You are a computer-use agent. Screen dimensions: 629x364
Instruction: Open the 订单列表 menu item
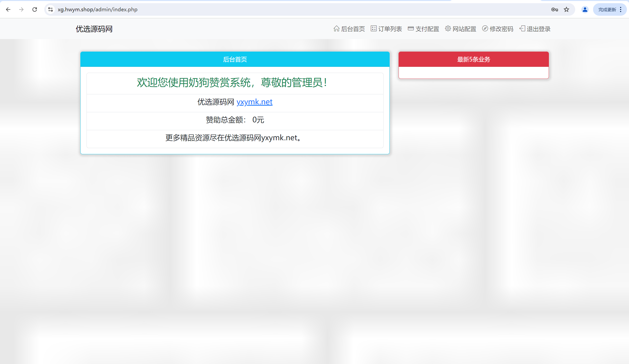[x=386, y=29]
